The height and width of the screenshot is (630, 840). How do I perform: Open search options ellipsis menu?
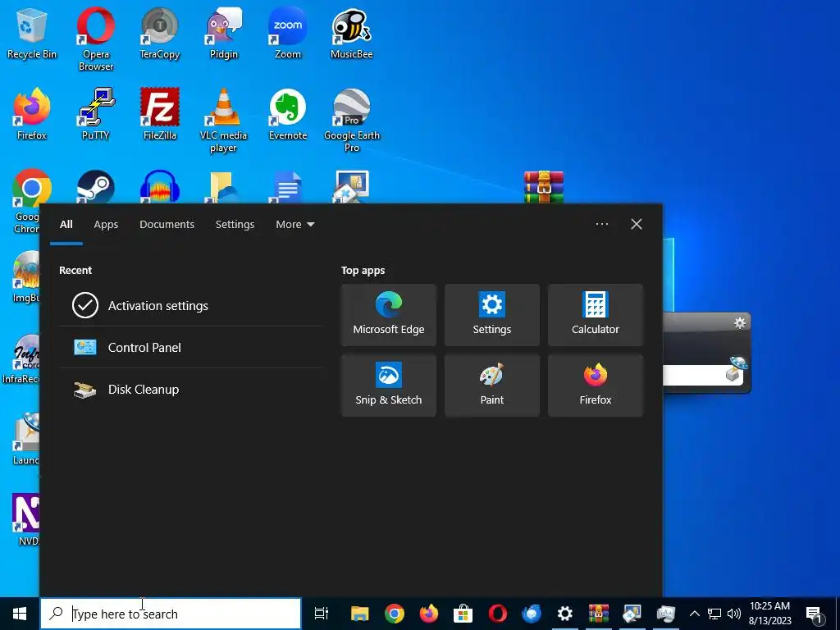(x=601, y=224)
